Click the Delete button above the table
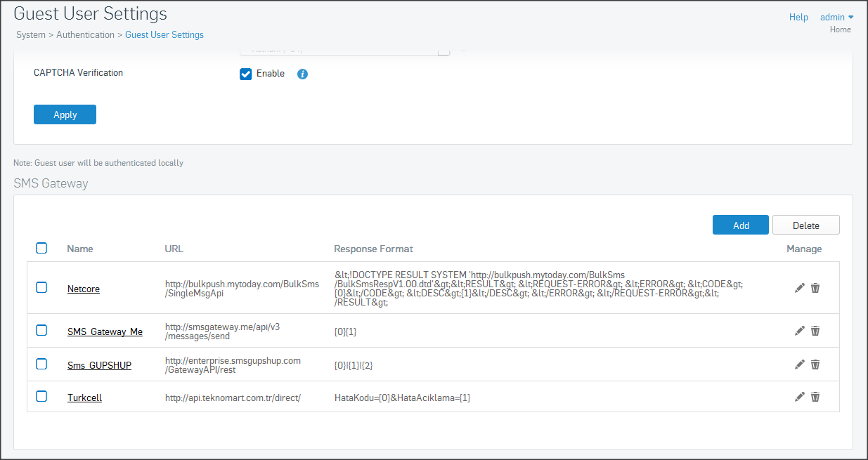868x460 pixels. coord(805,225)
